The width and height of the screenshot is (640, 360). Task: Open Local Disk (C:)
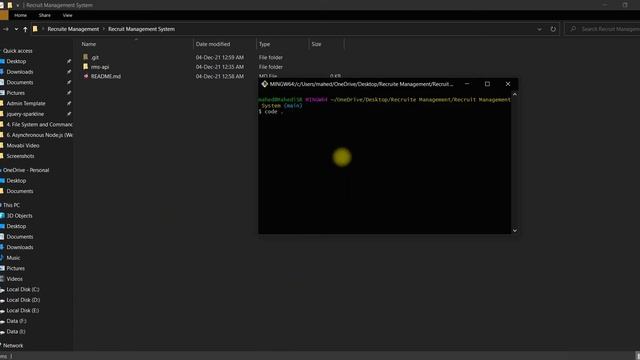(x=23, y=290)
